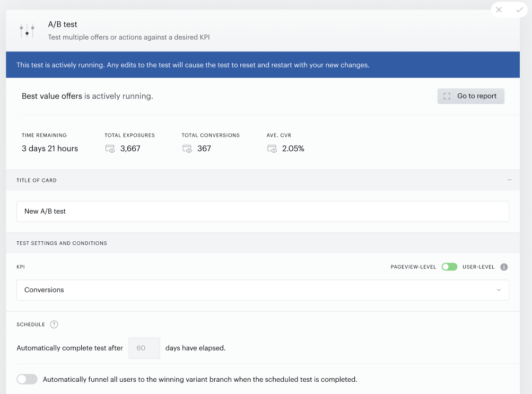Click the A/B test sliders icon
Image resolution: width=532 pixels, height=394 pixels.
click(x=27, y=31)
